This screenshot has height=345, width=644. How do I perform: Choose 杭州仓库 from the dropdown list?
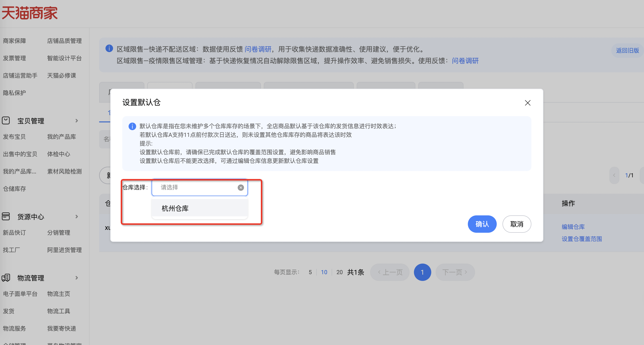click(x=200, y=208)
